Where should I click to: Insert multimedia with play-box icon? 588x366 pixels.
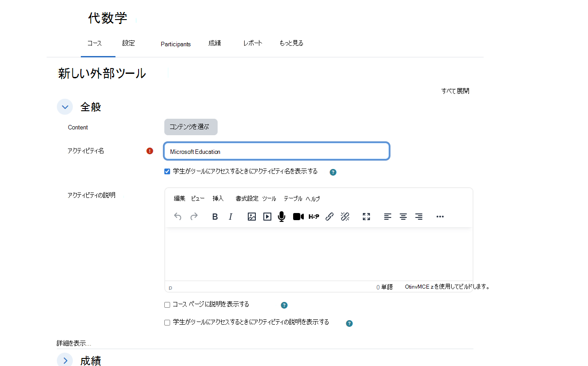[267, 217]
